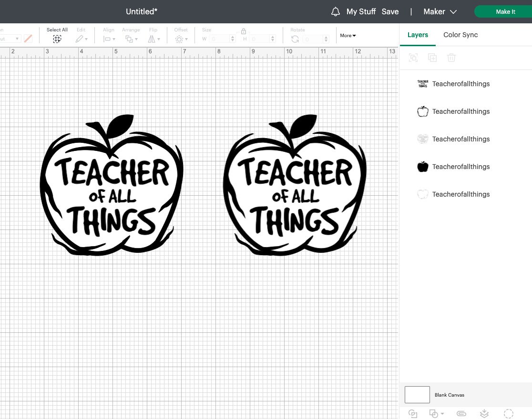Open the notifications bell
532x419 pixels.
pos(335,11)
